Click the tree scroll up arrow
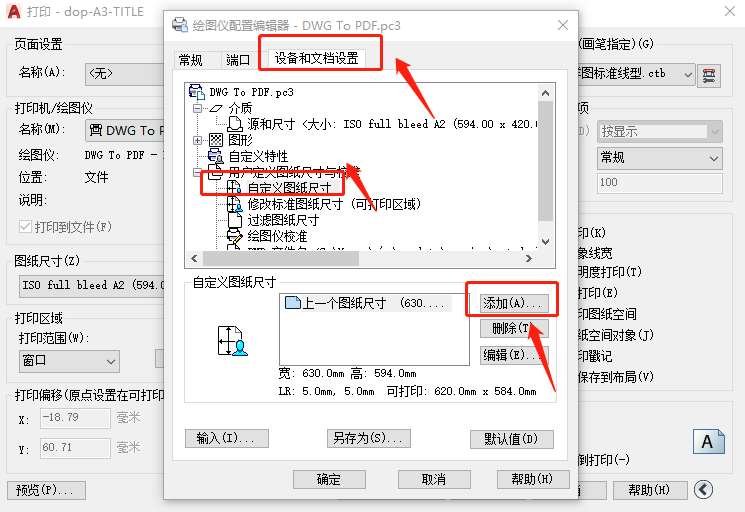 (545, 93)
